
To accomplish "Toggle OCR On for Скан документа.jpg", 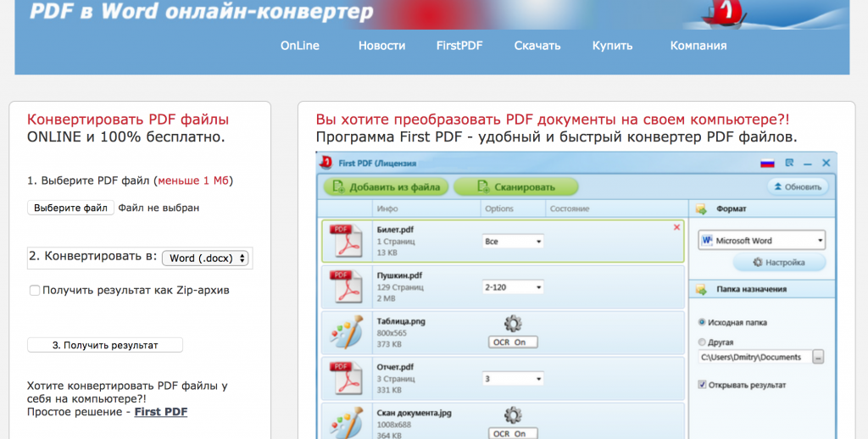I will click(513, 433).
